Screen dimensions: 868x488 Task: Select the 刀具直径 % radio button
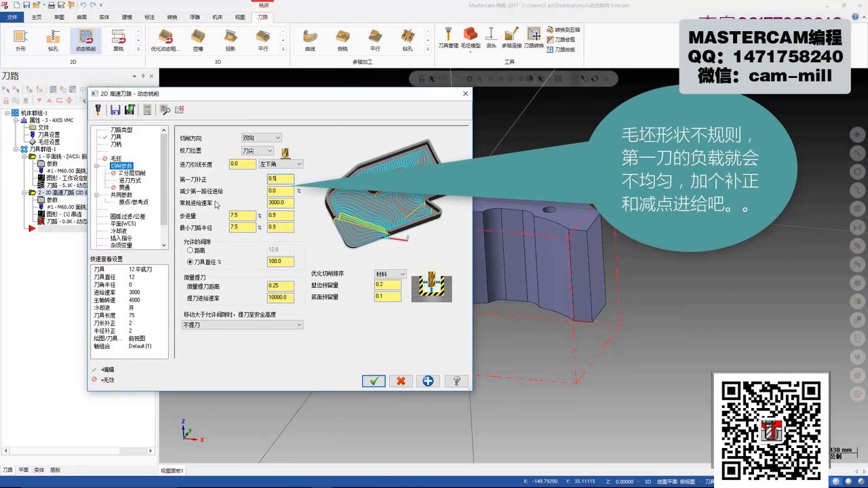(191, 262)
